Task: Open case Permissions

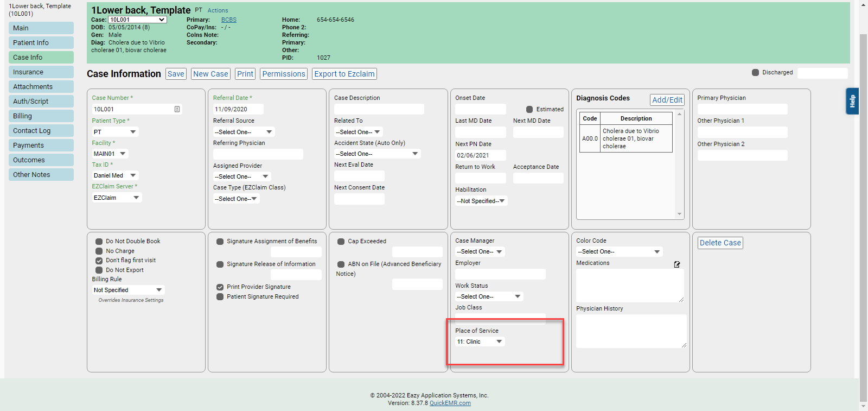Action: pos(284,74)
